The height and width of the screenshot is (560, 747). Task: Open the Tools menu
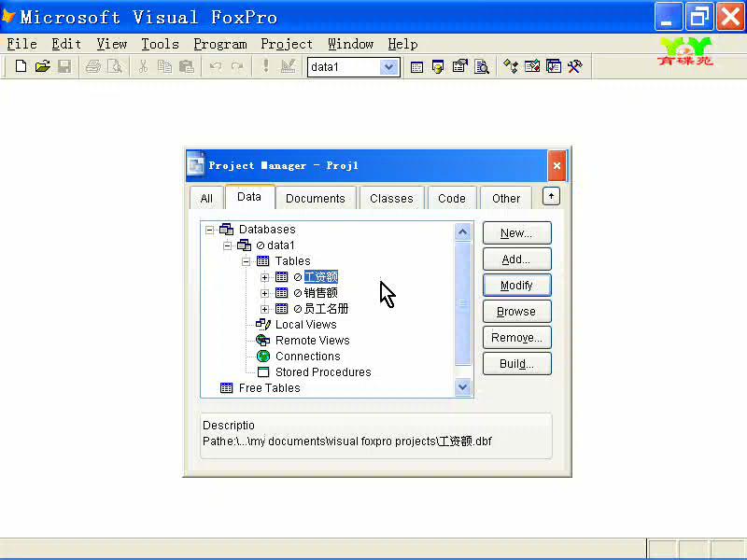point(160,44)
